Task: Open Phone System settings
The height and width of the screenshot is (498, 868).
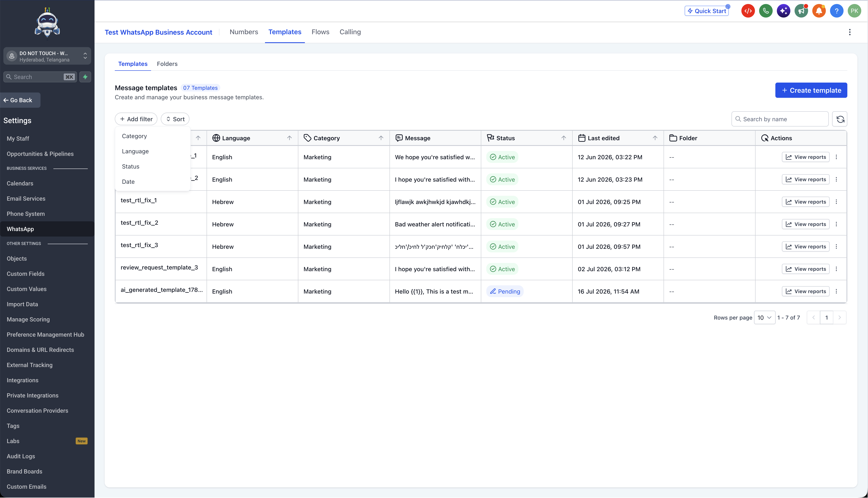Action: click(26, 214)
